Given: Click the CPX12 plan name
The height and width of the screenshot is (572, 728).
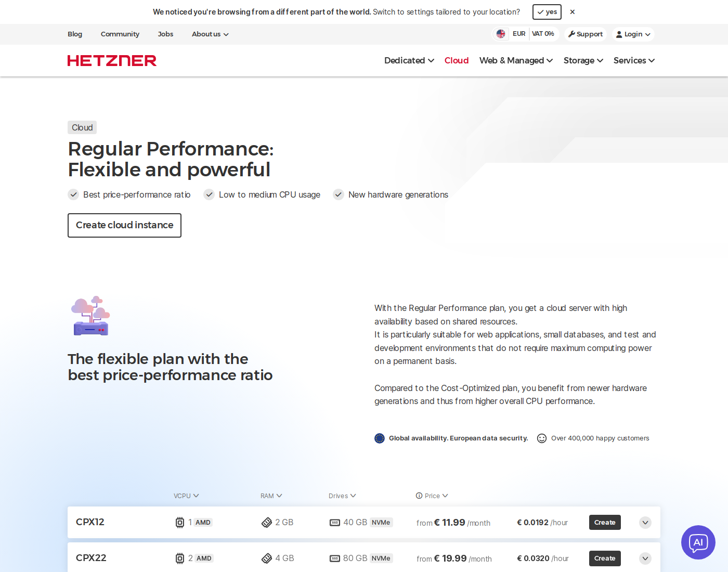Looking at the screenshot, I should pos(90,522).
